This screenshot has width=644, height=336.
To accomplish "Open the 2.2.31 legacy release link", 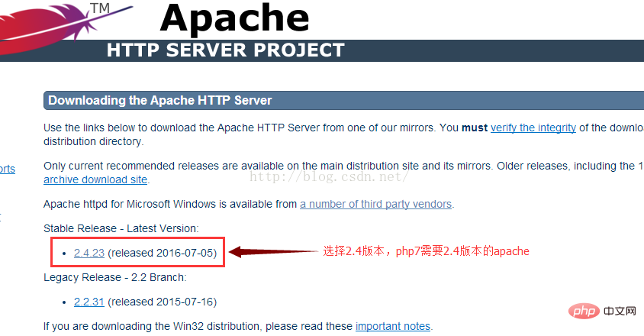I will (89, 302).
